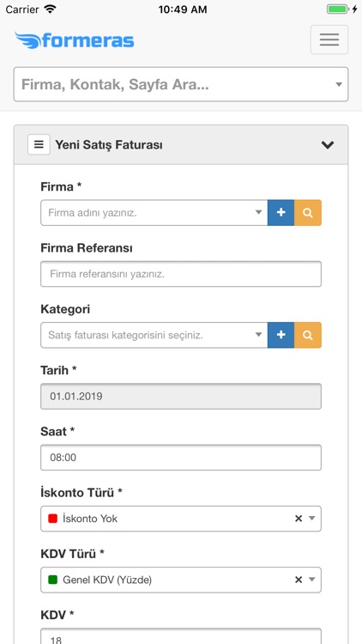Clear the İskonto Yok selection
This screenshot has width=362, height=644.
click(299, 519)
